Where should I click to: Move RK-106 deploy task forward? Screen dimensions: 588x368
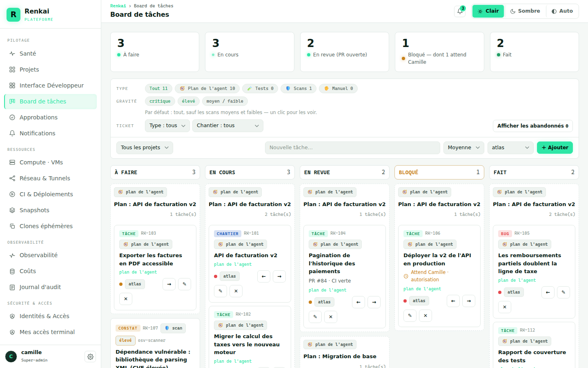[x=469, y=301]
